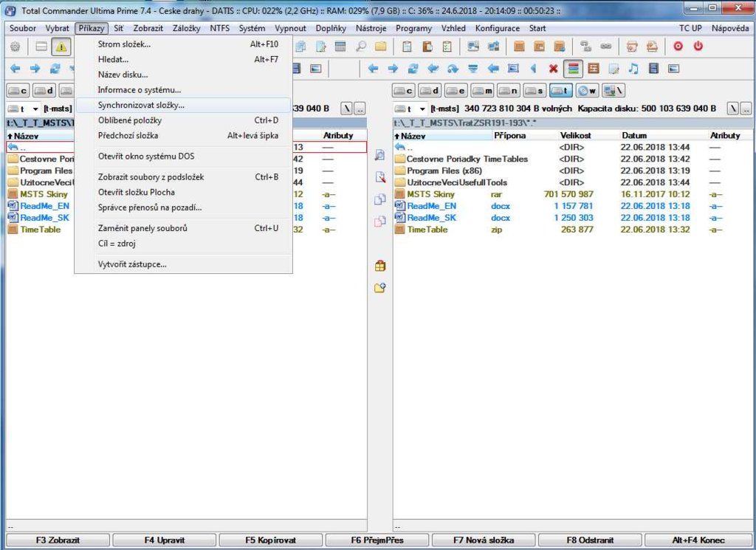
Task: Open left panel drive selection dropdown
Action: (x=23, y=109)
